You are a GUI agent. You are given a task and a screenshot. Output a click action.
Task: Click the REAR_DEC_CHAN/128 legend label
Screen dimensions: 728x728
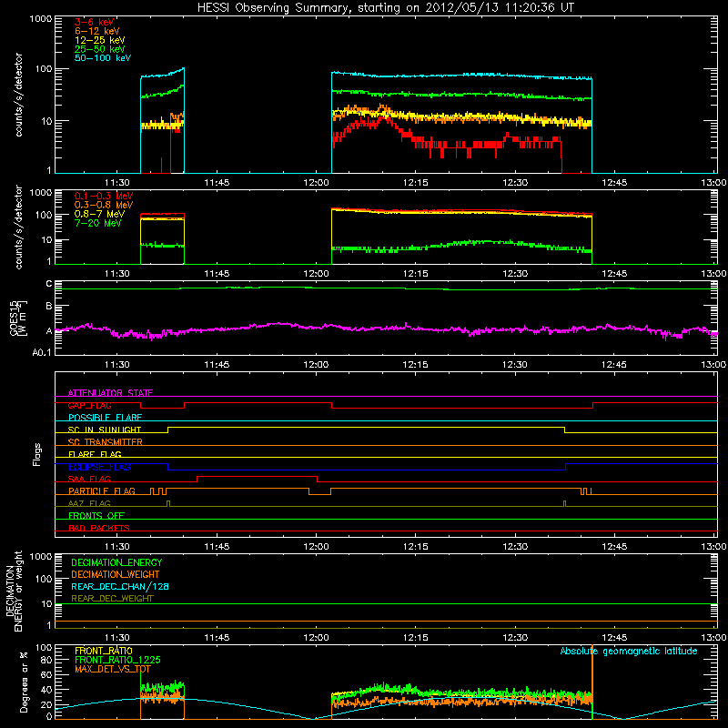[120, 586]
